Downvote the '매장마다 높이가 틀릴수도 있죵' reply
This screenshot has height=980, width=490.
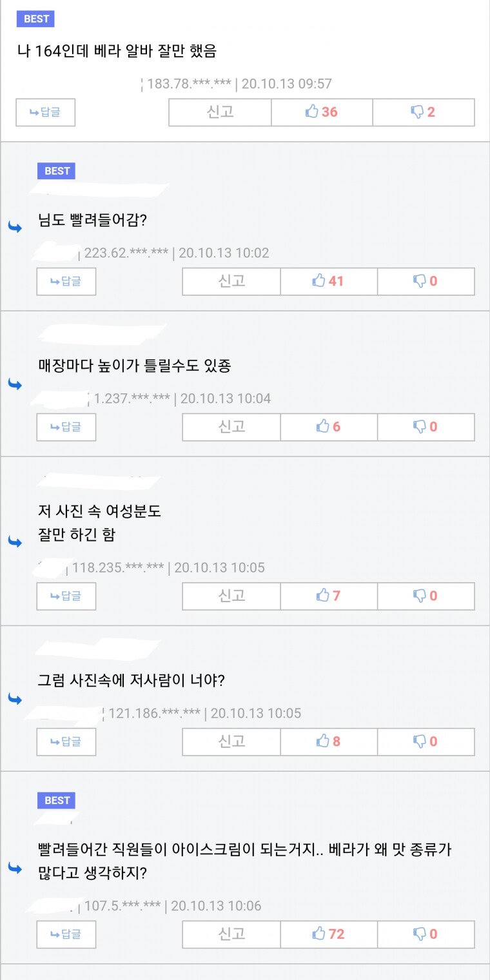[426, 427]
